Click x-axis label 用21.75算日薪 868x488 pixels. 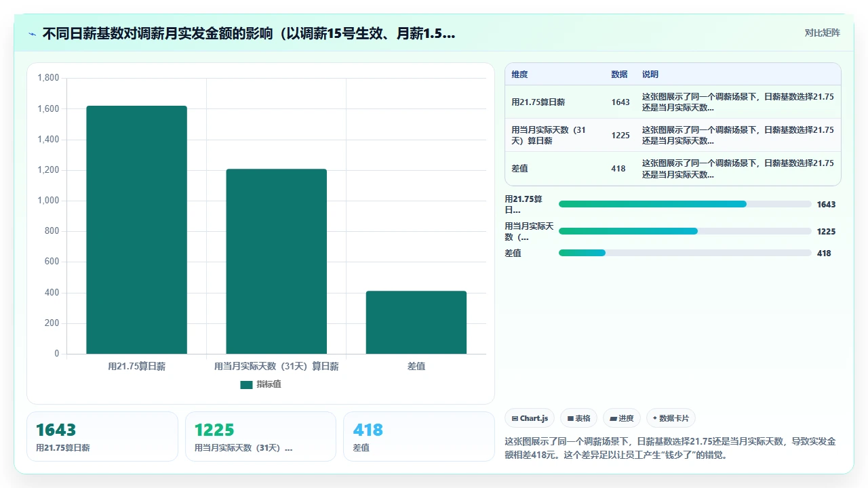pos(136,366)
